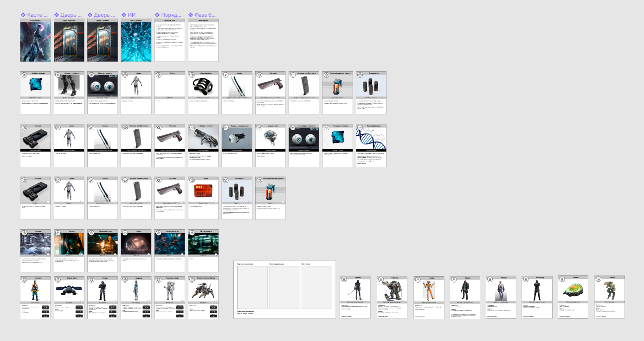Select frame label above Дверь 2 уровня card
The width and height of the screenshot is (644, 341).
pos(102,15)
